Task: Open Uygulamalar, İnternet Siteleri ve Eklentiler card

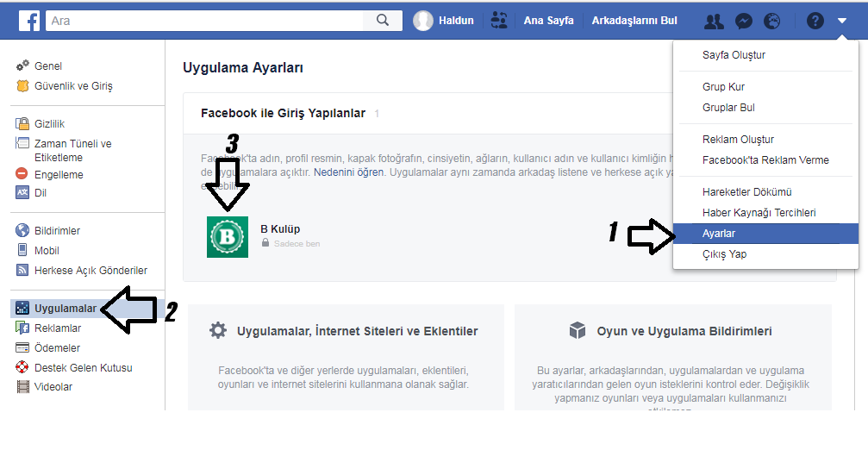Action: coord(346,357)
